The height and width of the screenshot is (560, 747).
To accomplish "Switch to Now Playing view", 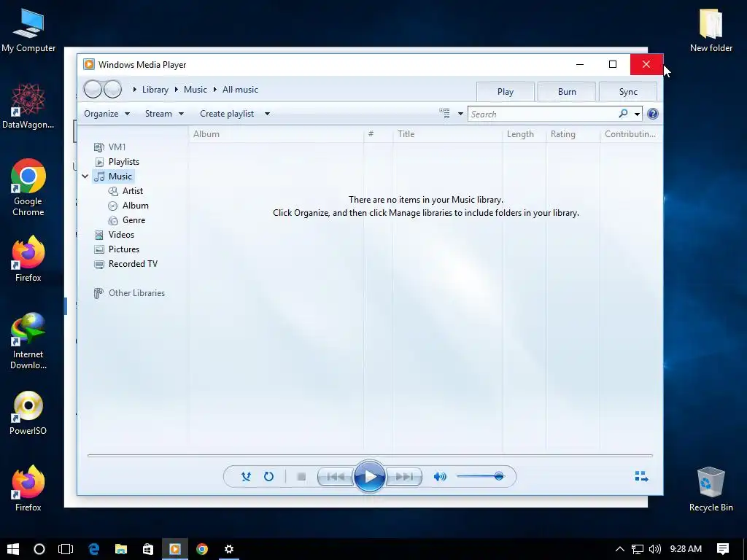I will coord(641,477).
